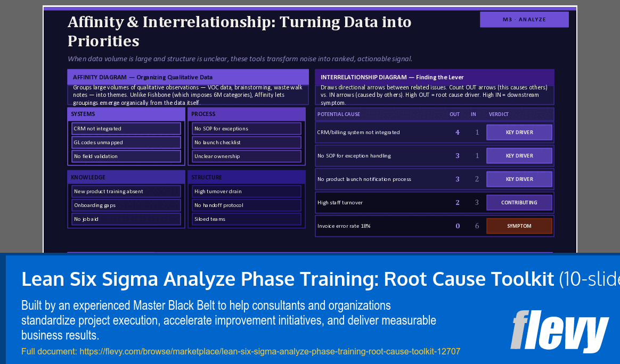This screenshot has width=620, height=364.
Task: Click OUT value 4 in CRM/billing row
Action: (458, 133)
